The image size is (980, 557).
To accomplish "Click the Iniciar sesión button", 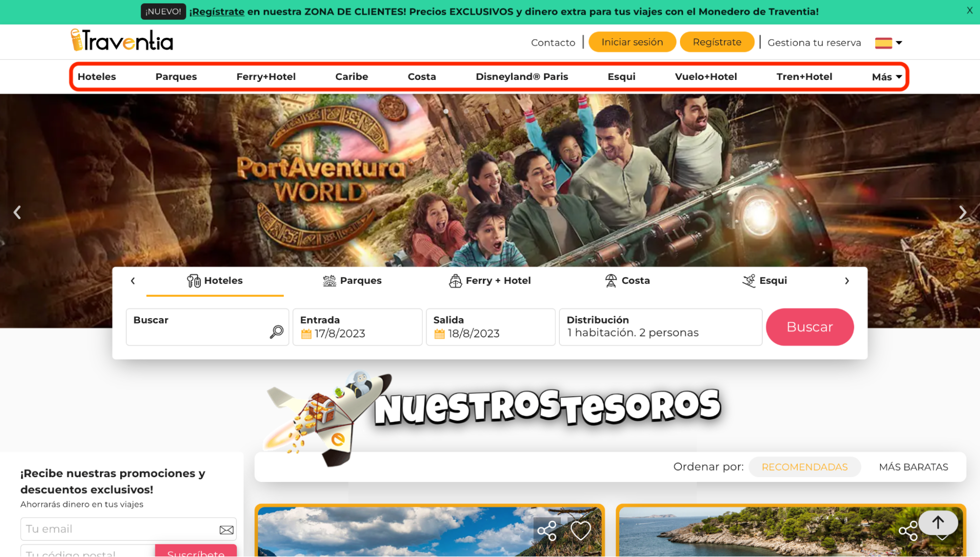I will (x=632, y=42).
